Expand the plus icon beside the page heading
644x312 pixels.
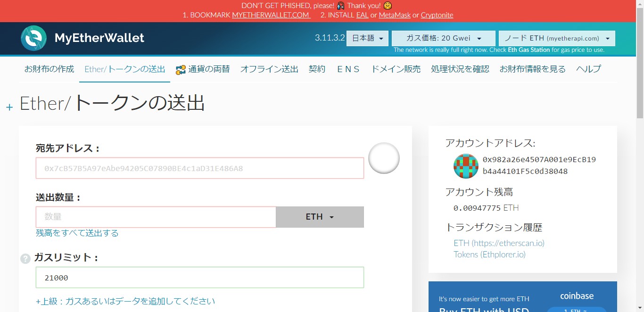9,107
